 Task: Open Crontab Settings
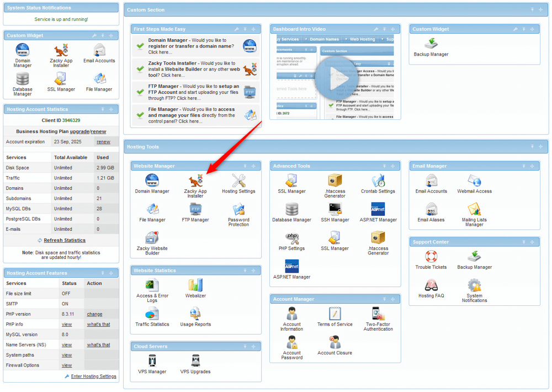click(x=378, y=181)
